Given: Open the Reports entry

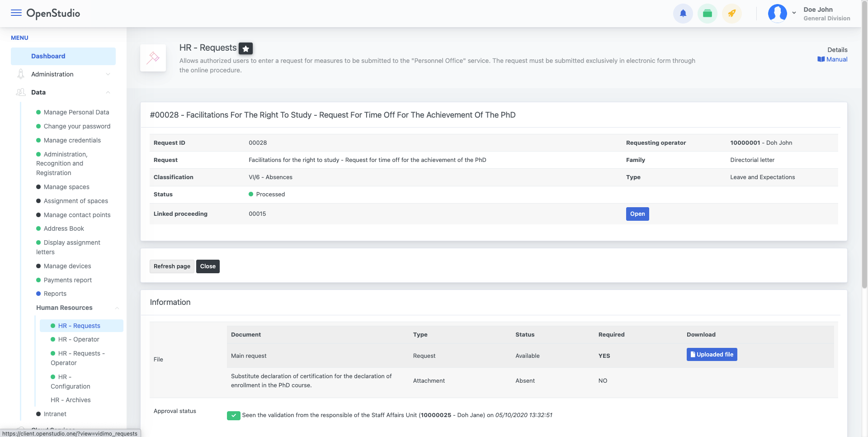Looking at the screenshot, I should [x=55, y=294].
